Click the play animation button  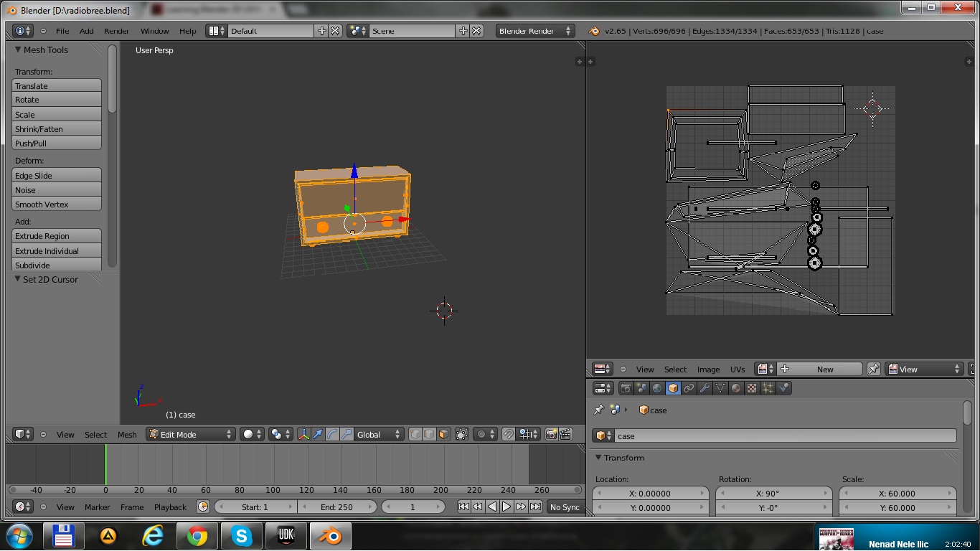point(507,507)
